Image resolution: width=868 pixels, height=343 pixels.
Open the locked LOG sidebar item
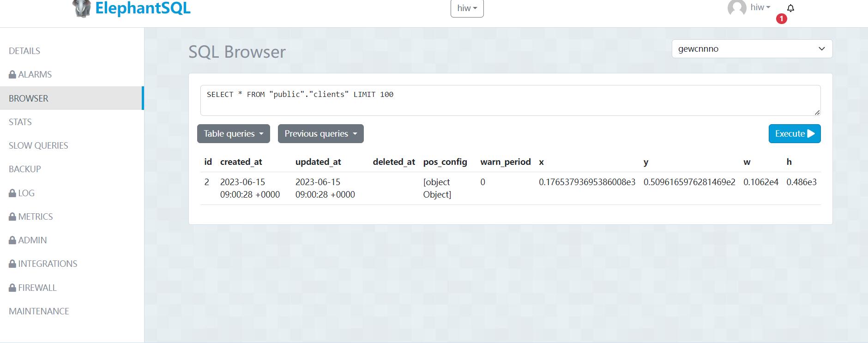pos(22,193)
